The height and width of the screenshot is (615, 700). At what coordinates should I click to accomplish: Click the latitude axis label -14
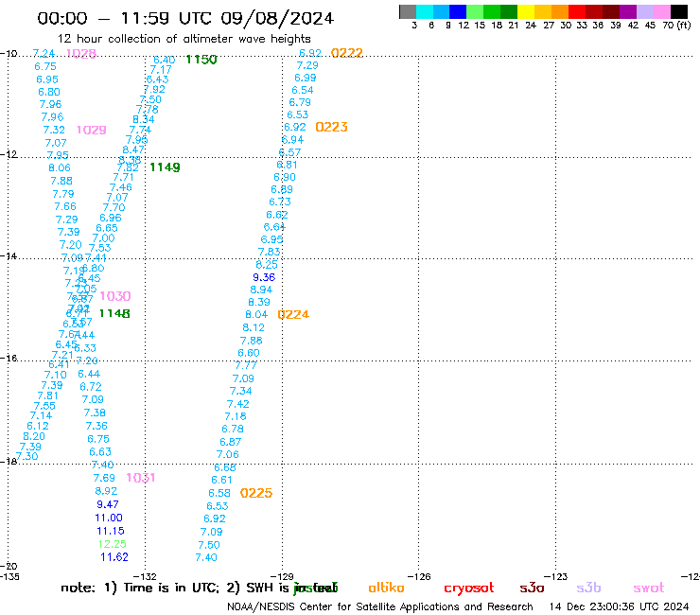[9, 255]
